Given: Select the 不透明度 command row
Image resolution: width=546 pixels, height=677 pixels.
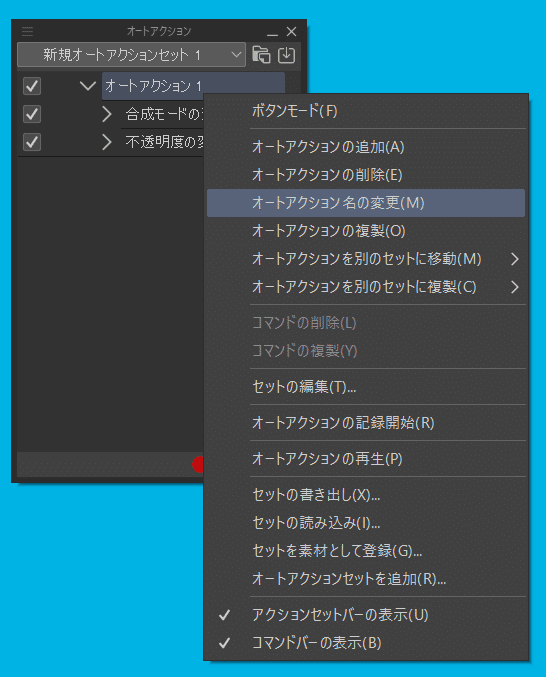Looking at the screenshot, I should 162,142.
